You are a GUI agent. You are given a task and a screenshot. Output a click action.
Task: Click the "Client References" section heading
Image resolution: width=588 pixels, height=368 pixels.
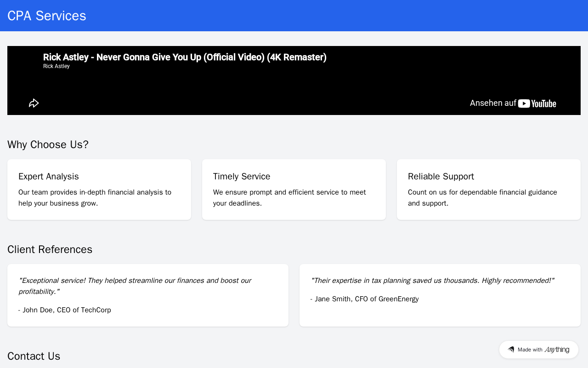point(50,249)
